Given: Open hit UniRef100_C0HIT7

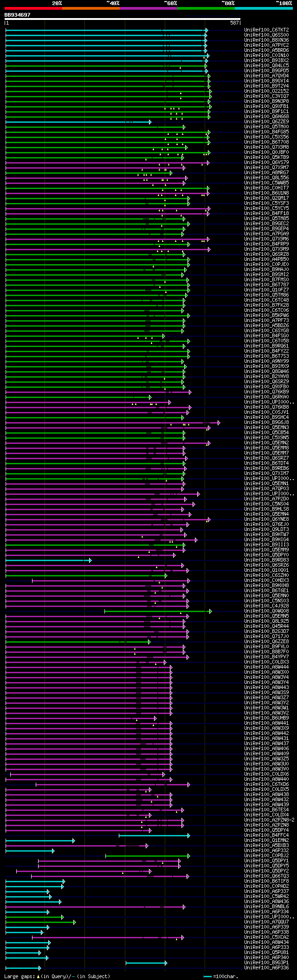Looking at the screenshot, I should point(266,188).
